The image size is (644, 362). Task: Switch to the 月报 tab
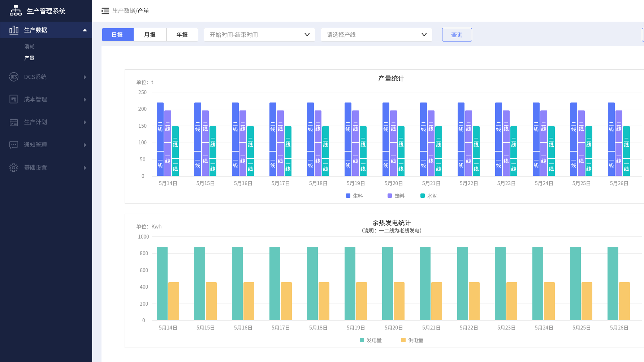(150, 35)
